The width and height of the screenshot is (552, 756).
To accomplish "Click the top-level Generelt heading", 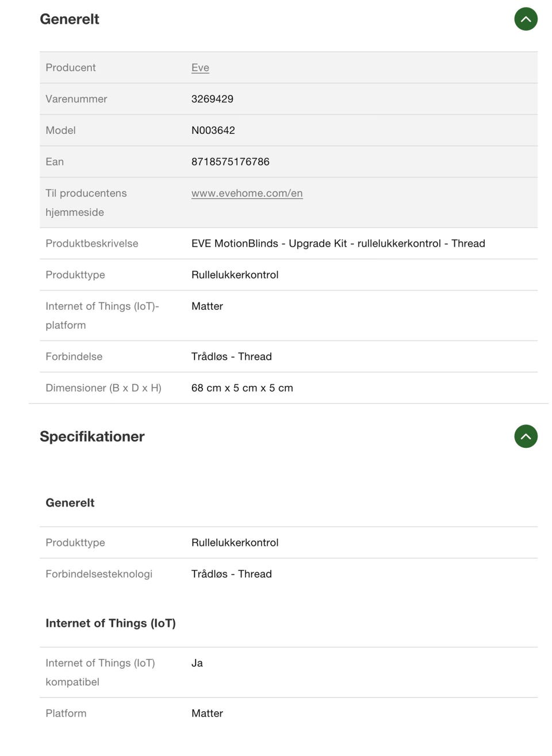I will coord(70,19).
